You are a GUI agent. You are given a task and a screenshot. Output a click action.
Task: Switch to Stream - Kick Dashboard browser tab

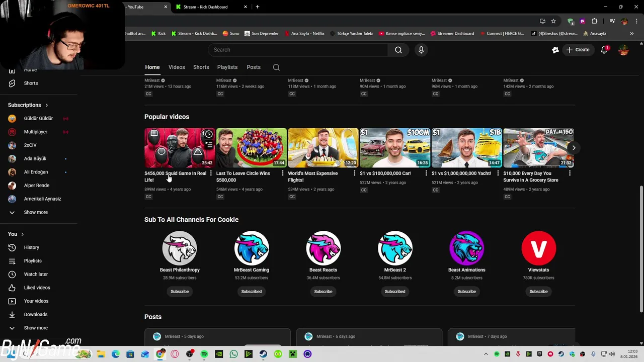211,7
